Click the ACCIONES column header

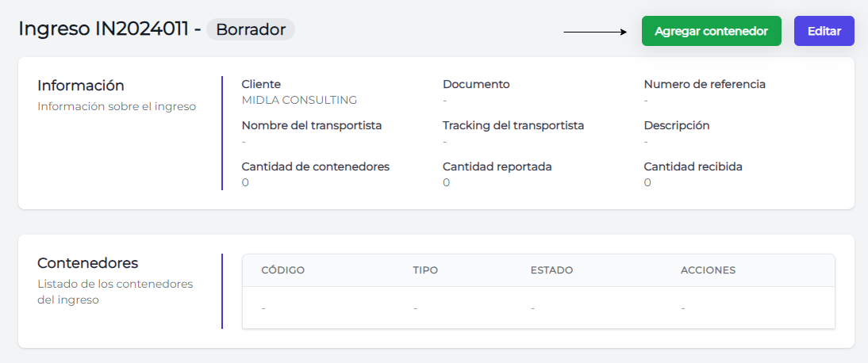pyautogui.click(x=708, y=270)
